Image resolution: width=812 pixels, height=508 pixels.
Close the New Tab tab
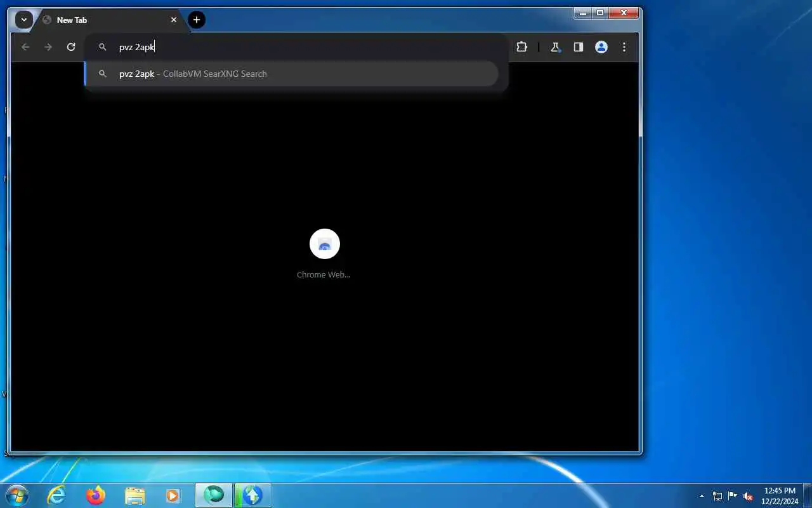(174, 20)
